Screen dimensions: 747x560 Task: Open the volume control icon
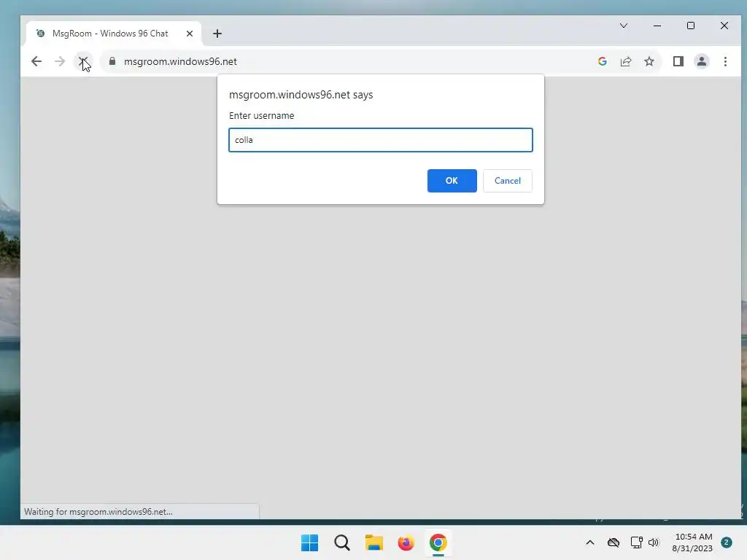pyautogui.click(x=653, y=542)
